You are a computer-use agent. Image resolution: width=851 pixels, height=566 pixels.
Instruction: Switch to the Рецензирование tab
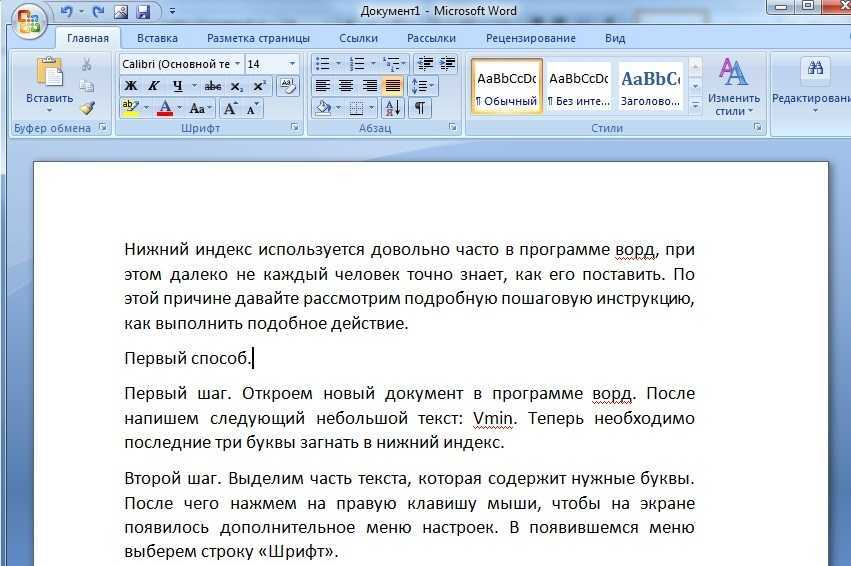(531, 39)
